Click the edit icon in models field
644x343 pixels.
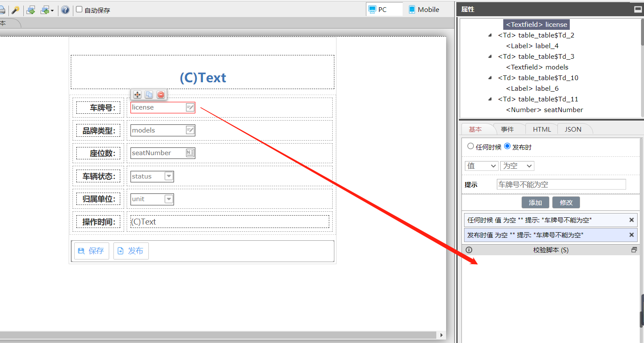pos(190,130)
